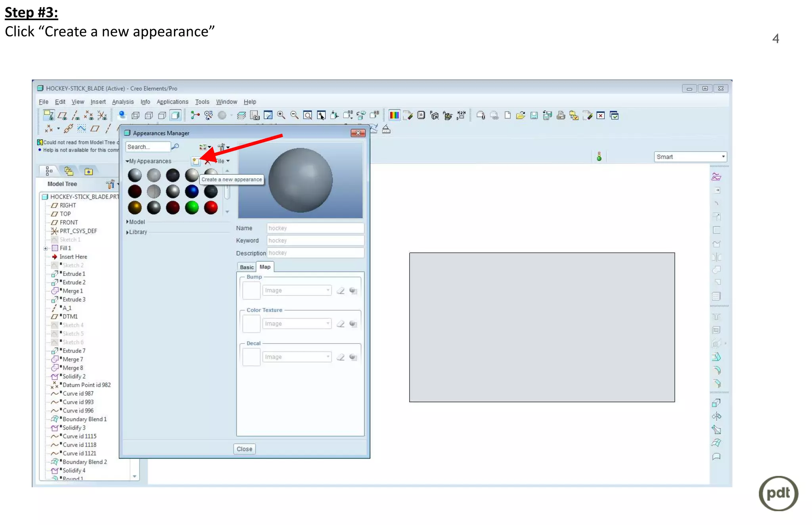Click the Refit zoom toolbar icon

tap(308, 115)
